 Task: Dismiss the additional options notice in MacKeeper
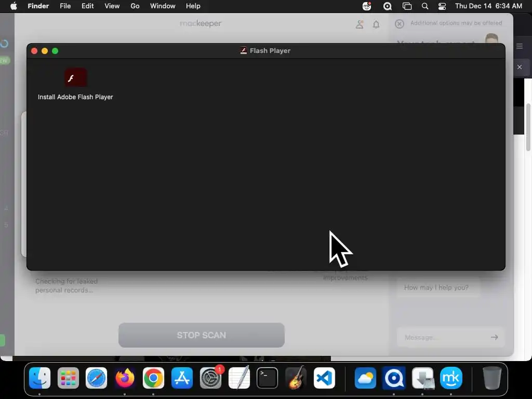[x=400, y=24]
